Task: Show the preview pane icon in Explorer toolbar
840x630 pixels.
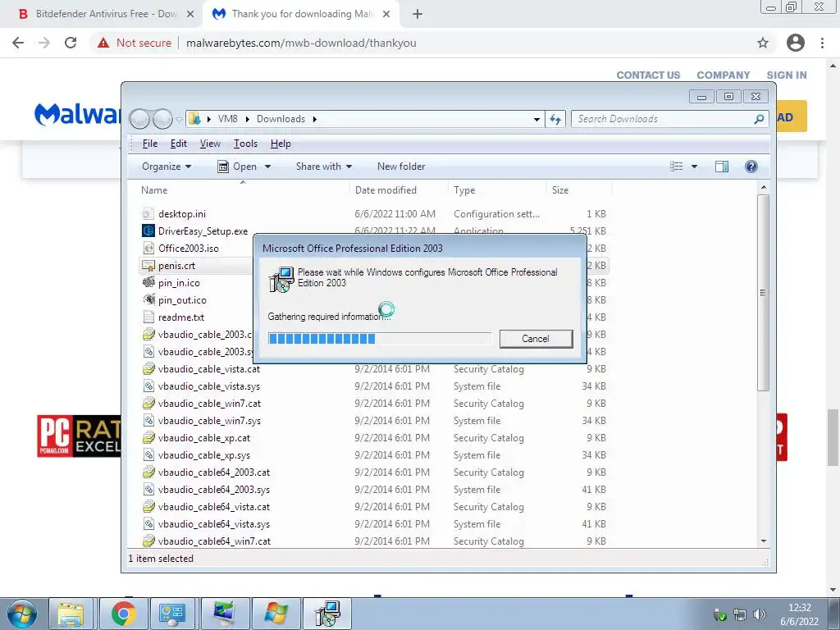Action: tap(722, 167)
